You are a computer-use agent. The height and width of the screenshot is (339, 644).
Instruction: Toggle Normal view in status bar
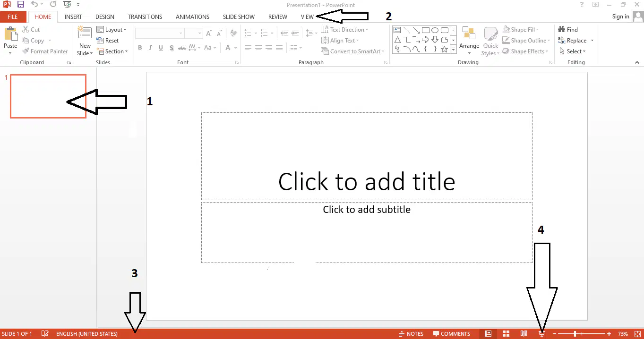point(488,334)
